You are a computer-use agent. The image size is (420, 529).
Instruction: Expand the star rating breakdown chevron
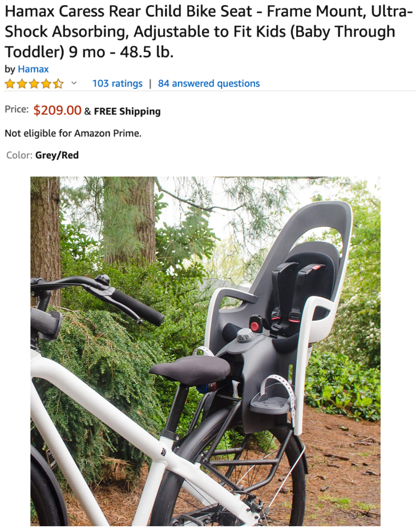click(x=74, y=83)
